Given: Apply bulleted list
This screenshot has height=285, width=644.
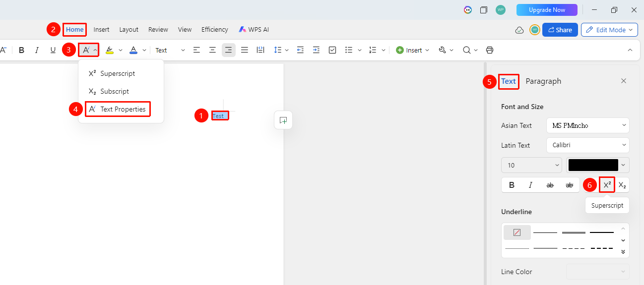Looking at the screenshot, I should pos(349,50).
